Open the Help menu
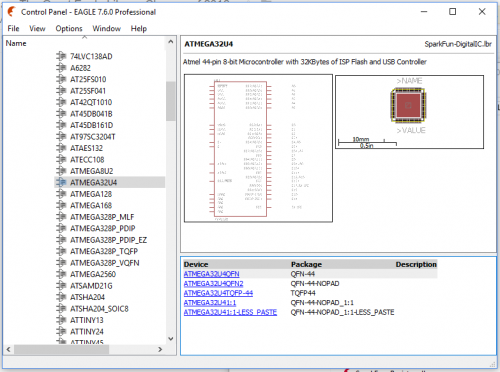 point(138,29)
